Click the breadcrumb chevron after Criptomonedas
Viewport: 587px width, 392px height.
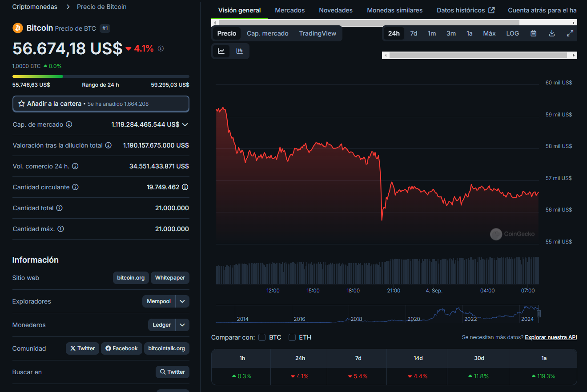pyautogui.click(x=68, y=7)
